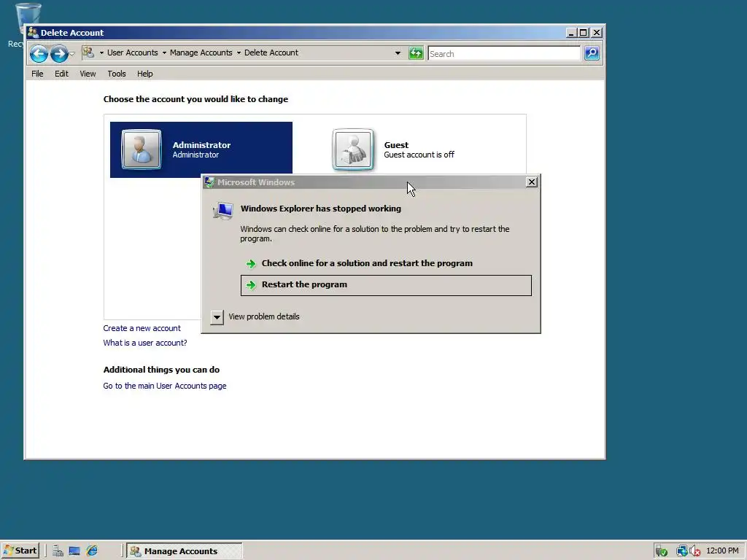Expand View problem details arrow

[217, 316]
